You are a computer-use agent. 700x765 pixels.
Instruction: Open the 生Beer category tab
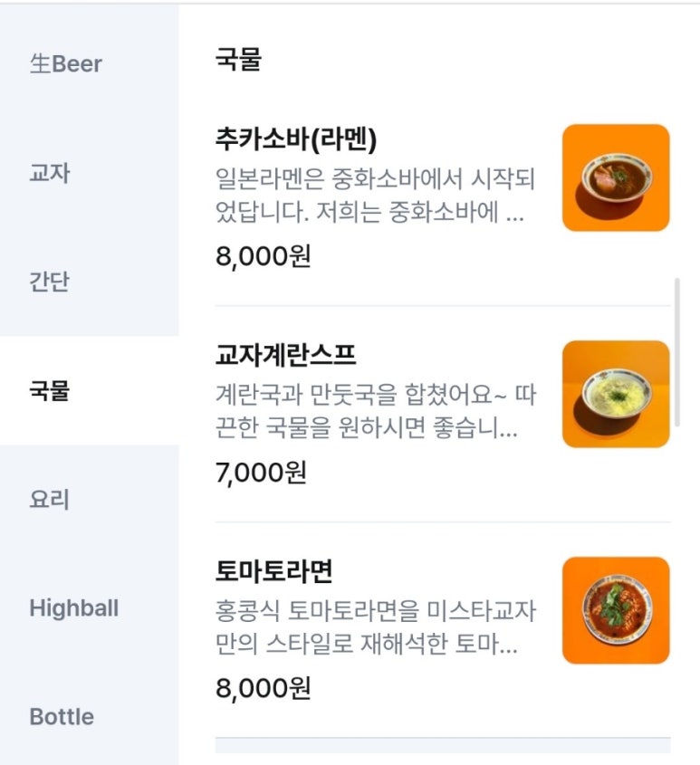coord(66,64)
